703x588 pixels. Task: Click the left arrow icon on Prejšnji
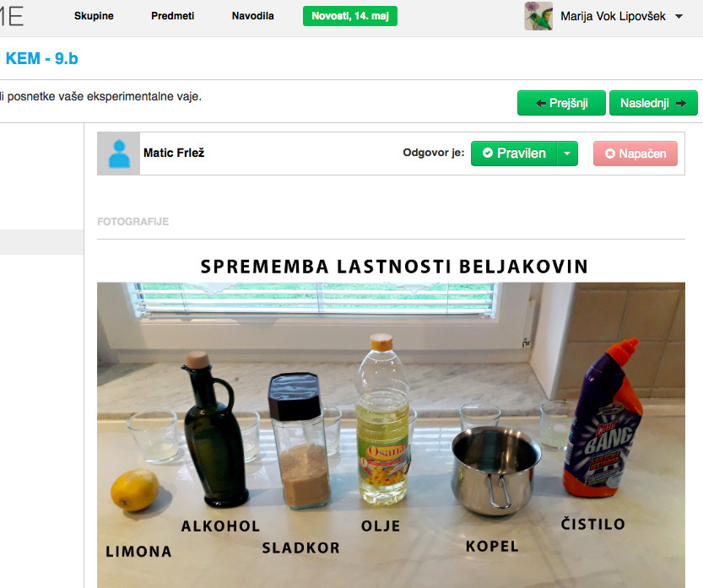coord(541,103)
